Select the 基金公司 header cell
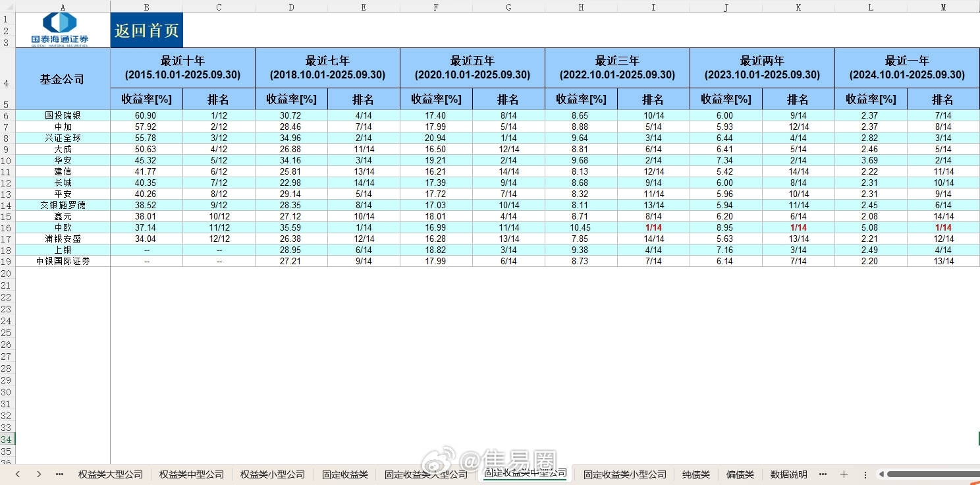The height and width of the screenshot is (485, 980). pos(63,78)
